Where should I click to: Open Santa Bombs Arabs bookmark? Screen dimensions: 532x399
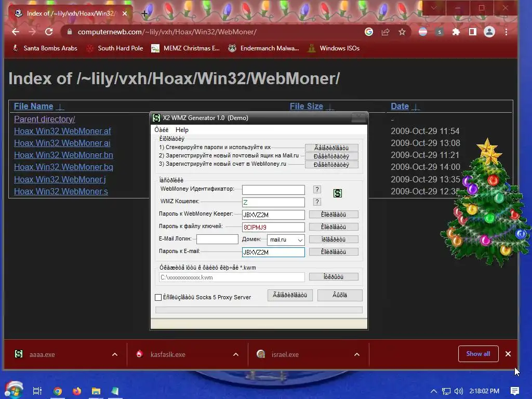coord(44,48)
